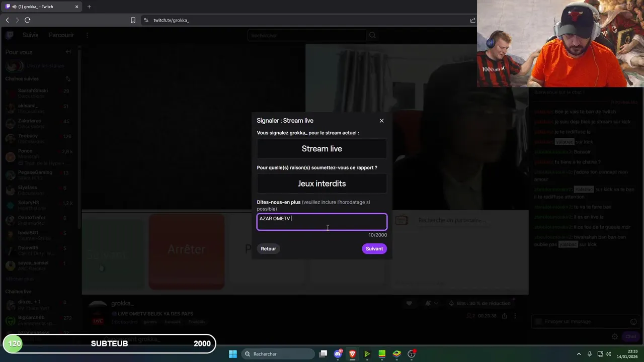The width and height of the screenshot is (644, 362).
Task: Collapse the Pour vous sidebar
Action: click(x=68, y=52)
